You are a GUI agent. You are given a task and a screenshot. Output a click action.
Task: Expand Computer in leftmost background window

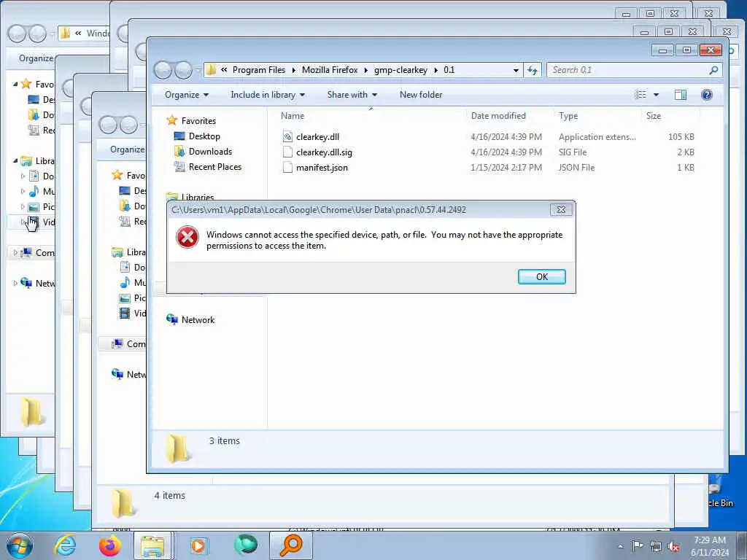tap(15, 253)
